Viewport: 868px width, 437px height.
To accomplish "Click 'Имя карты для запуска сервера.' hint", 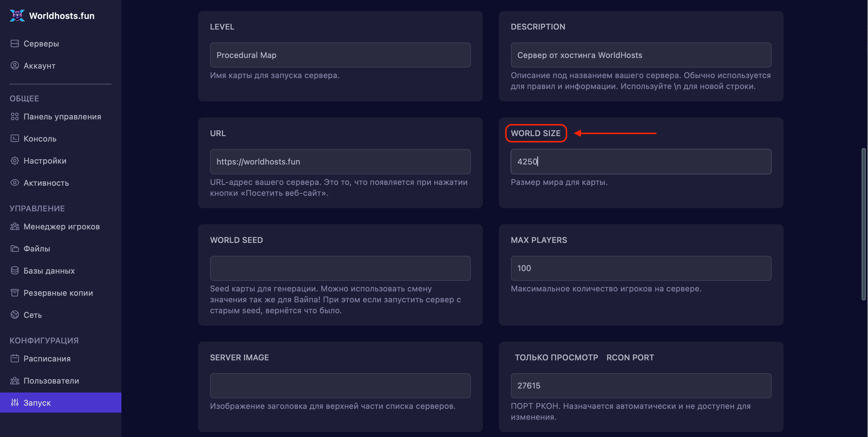I will tap(275, 76).
